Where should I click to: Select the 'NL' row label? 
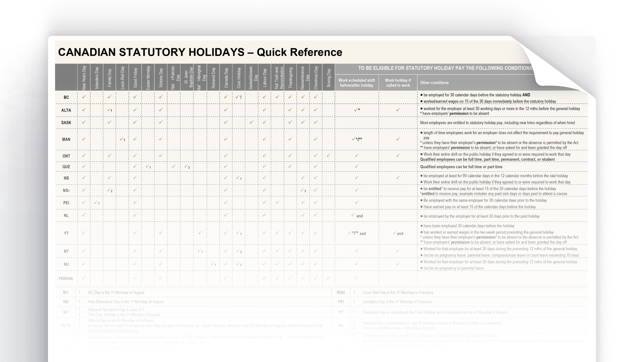click(66, 216)
